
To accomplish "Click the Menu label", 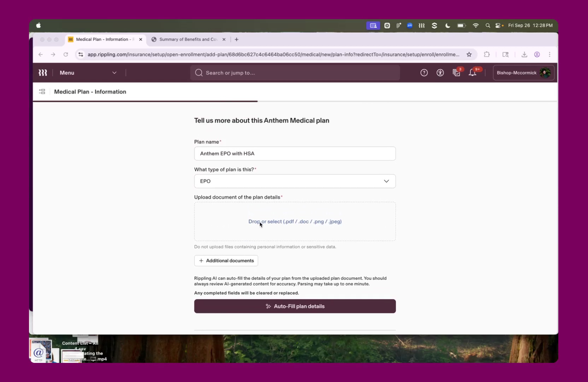I will (67, 73).
